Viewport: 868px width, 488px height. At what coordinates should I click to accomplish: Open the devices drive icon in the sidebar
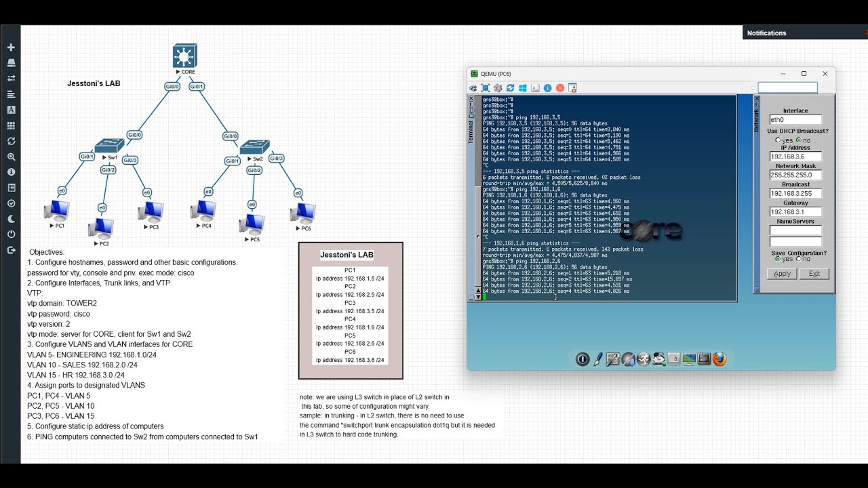[11, 63]
